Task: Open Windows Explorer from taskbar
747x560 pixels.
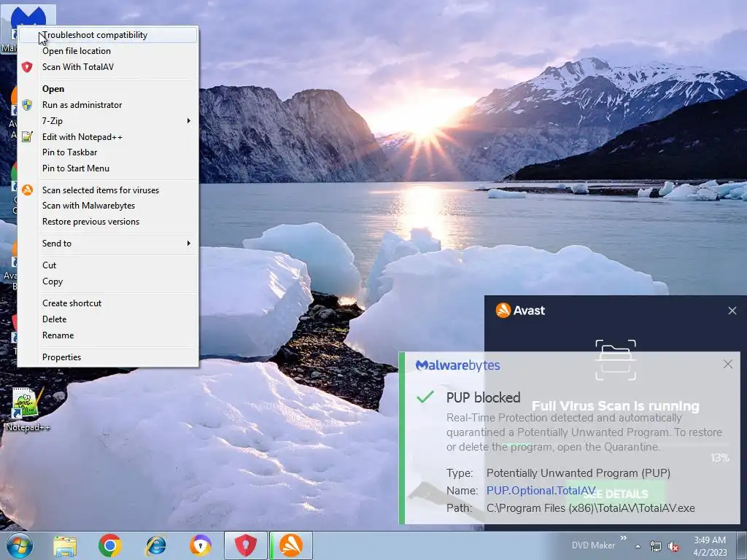Action: pyautogui.click(x=65, y=546)
